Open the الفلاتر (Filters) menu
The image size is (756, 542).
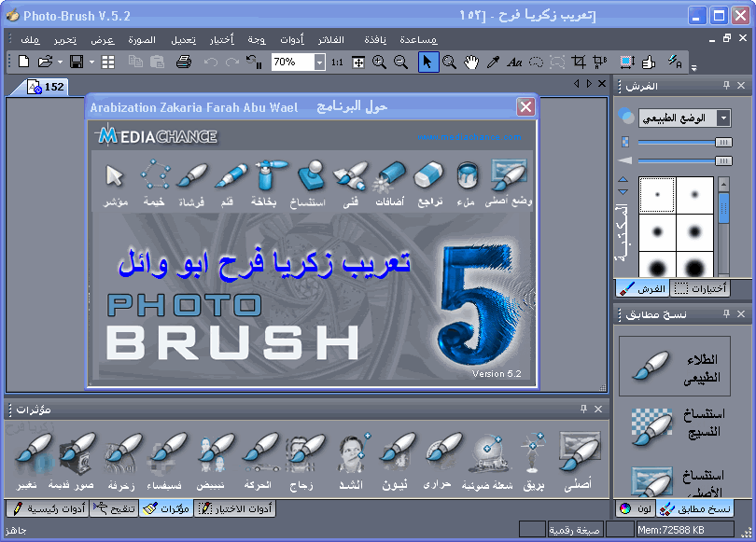click(330, 39)
